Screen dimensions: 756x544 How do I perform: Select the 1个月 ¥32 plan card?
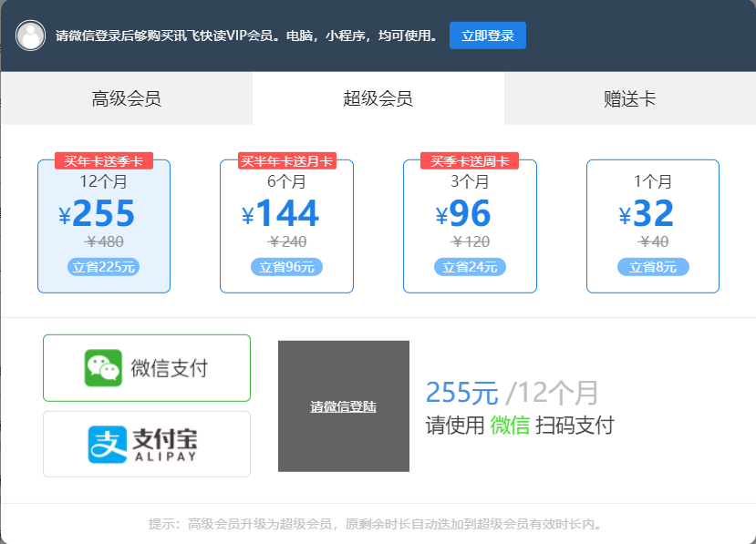click(653, 226)
